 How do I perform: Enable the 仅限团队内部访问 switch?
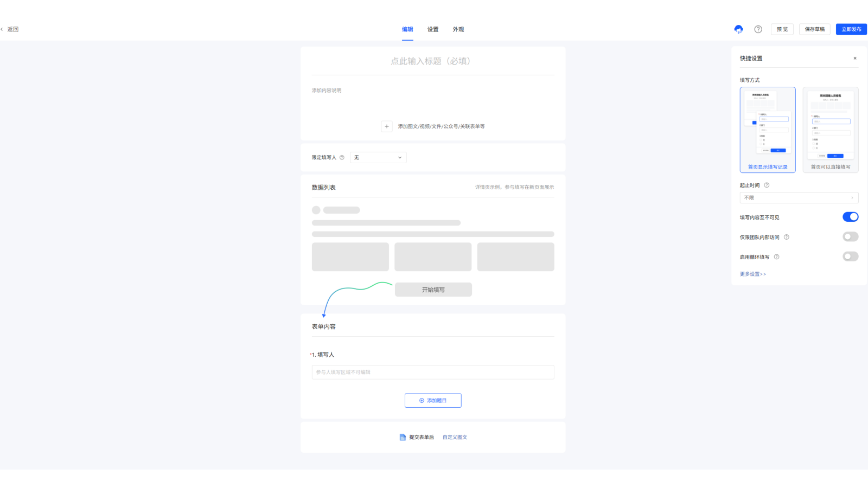850,237
